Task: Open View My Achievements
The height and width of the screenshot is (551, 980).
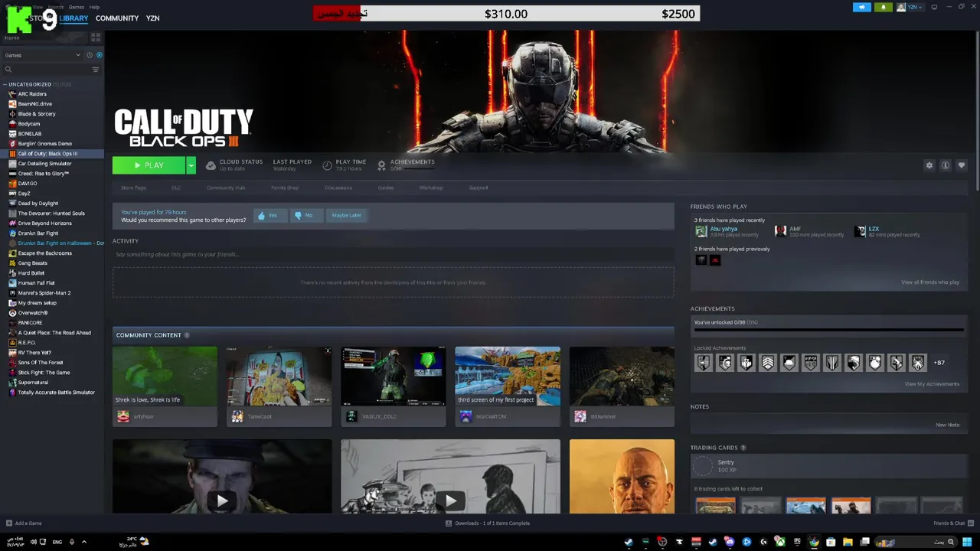Action: point(932,384)
